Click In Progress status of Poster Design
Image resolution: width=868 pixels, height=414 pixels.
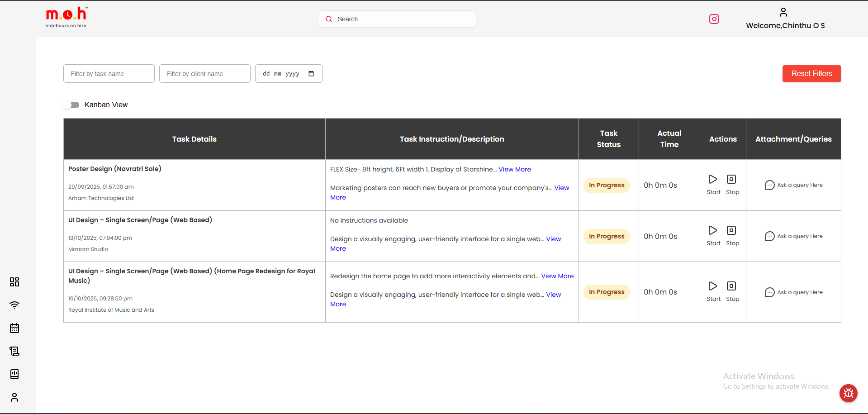(x=607, y=185)
